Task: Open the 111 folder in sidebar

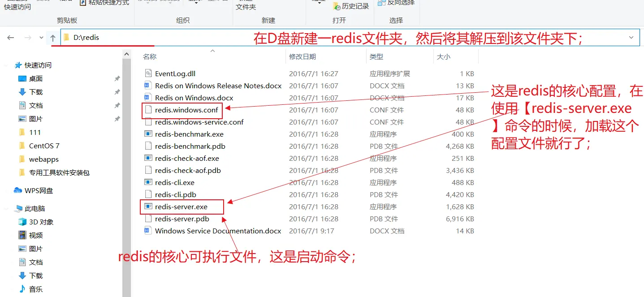Action: (22, 132)
